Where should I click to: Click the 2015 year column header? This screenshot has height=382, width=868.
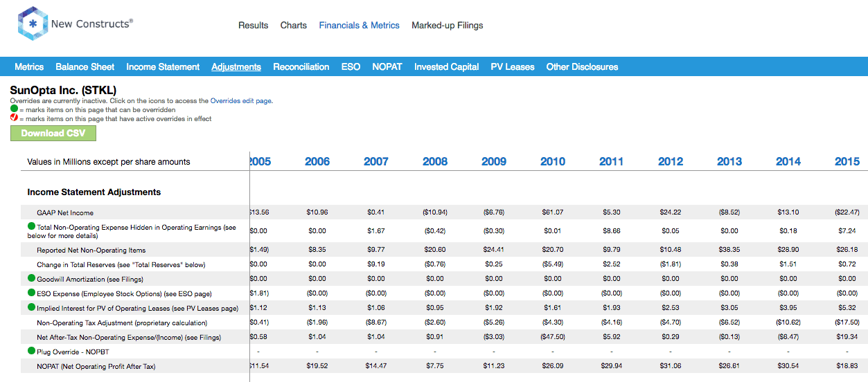pos(847,162)
